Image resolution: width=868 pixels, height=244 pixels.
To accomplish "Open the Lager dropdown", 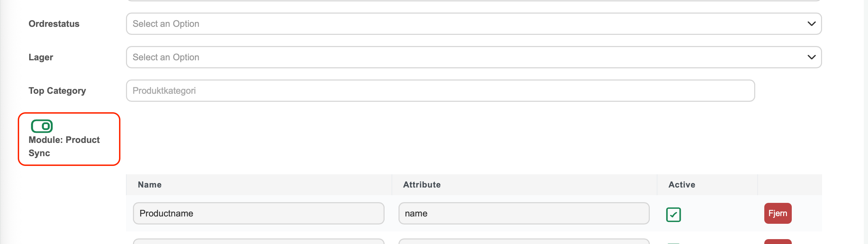I will [474, 57].
